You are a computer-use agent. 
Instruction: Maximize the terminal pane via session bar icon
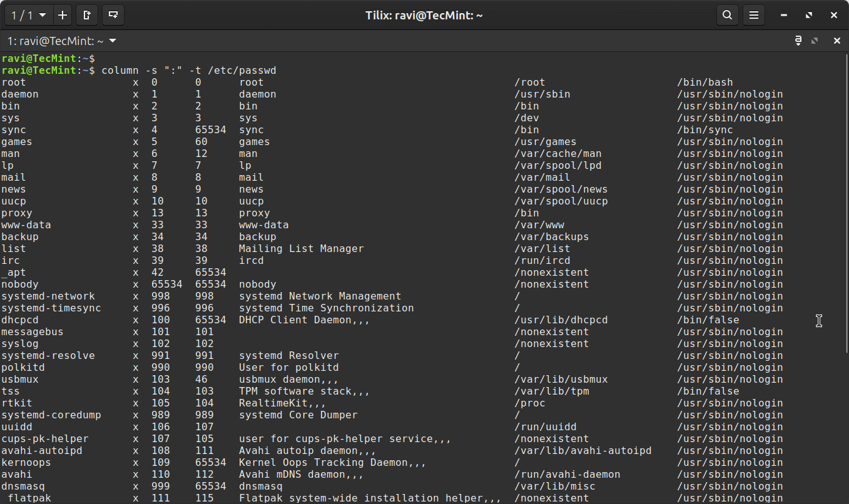[x=815, y=40]
